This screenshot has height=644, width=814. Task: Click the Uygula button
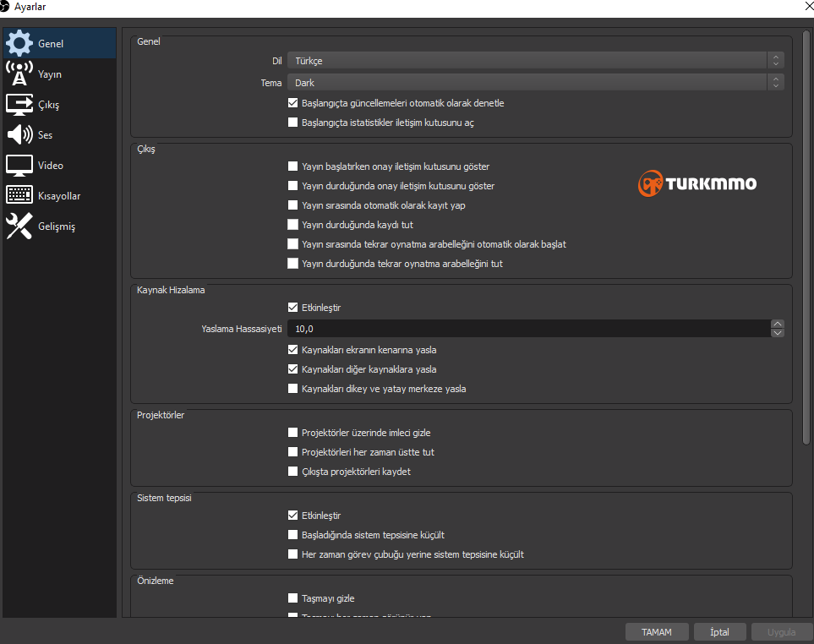pyautogui.click(x=781, y=632)
